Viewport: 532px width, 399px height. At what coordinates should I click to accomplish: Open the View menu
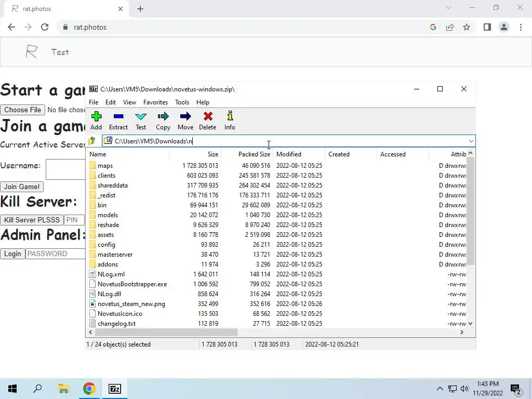(129, 102)
